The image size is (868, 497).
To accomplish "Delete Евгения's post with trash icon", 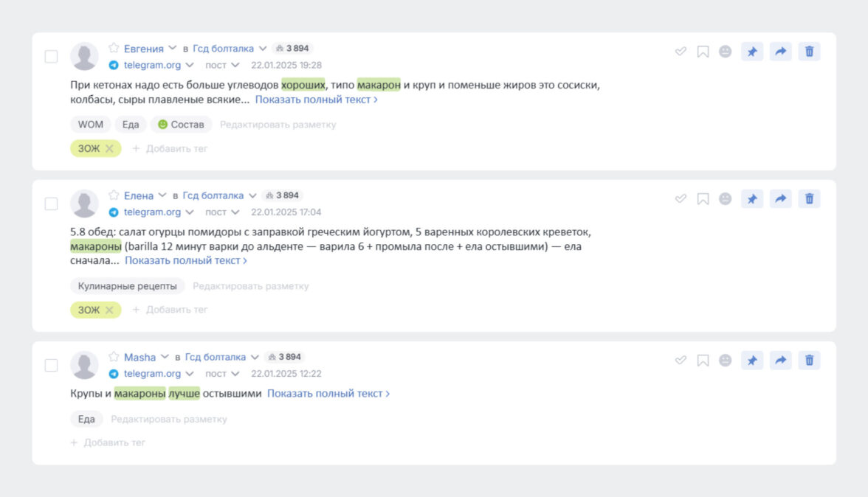I will [809, 52].
